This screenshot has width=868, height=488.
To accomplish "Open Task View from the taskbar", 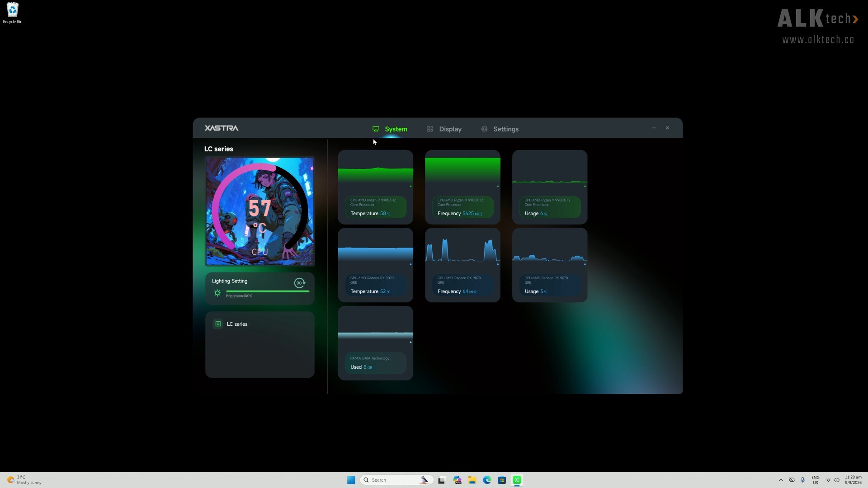I will [442, 480].
